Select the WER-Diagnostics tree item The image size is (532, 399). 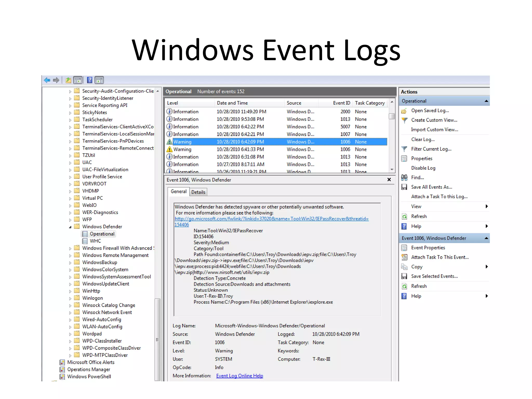click(x=100, y=212)
